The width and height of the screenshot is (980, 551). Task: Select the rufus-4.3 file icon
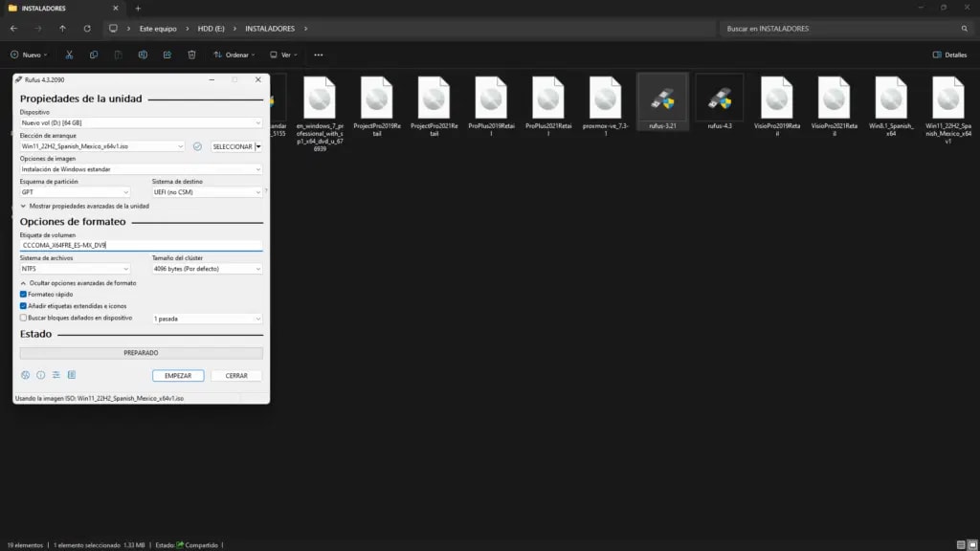click(x=720, y=102)
